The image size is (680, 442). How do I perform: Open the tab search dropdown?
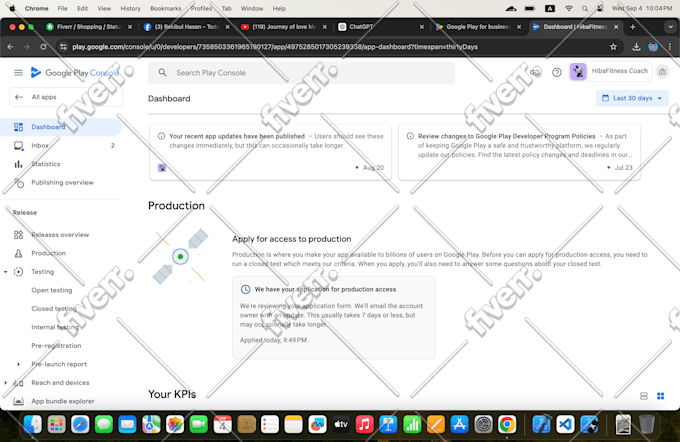pos(670,27)
